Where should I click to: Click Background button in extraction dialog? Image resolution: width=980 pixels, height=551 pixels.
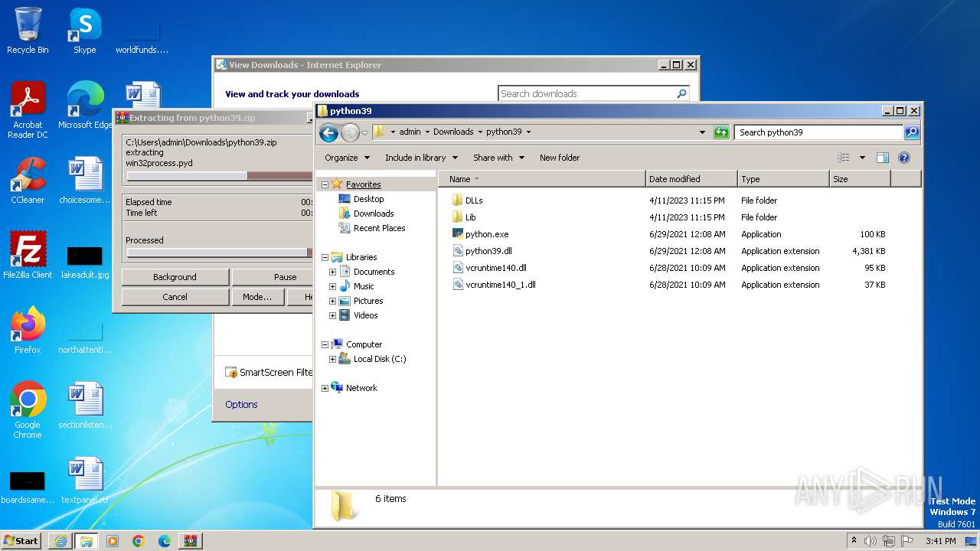175,277
